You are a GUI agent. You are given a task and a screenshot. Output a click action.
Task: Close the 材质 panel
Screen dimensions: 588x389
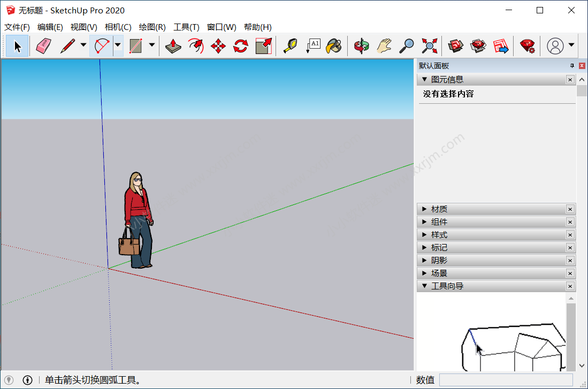pyautogui.click(x=570, y=209)
